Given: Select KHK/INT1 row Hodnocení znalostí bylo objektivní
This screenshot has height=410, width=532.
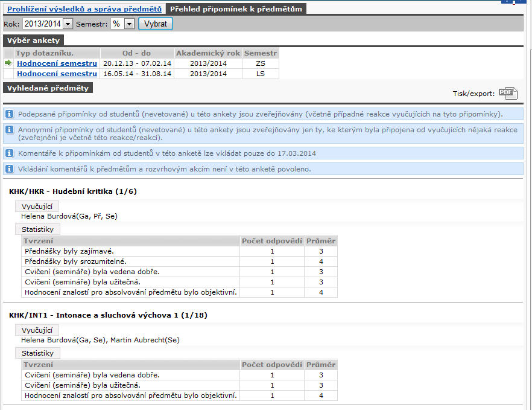Looking at the screenshot, I should [180, 396].
